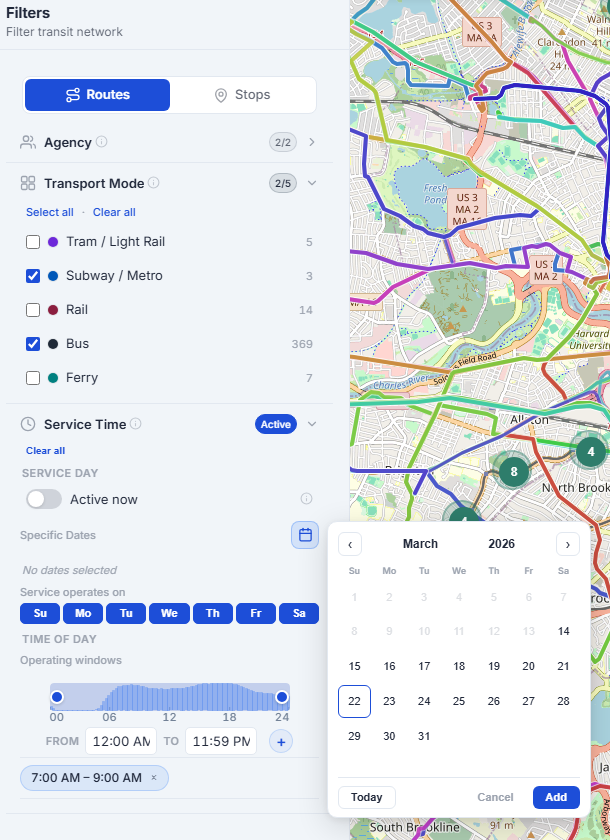The height and width of the screenshot is (840, 610).
Task: Go to previous month in calendar
Action: (350, 545)
